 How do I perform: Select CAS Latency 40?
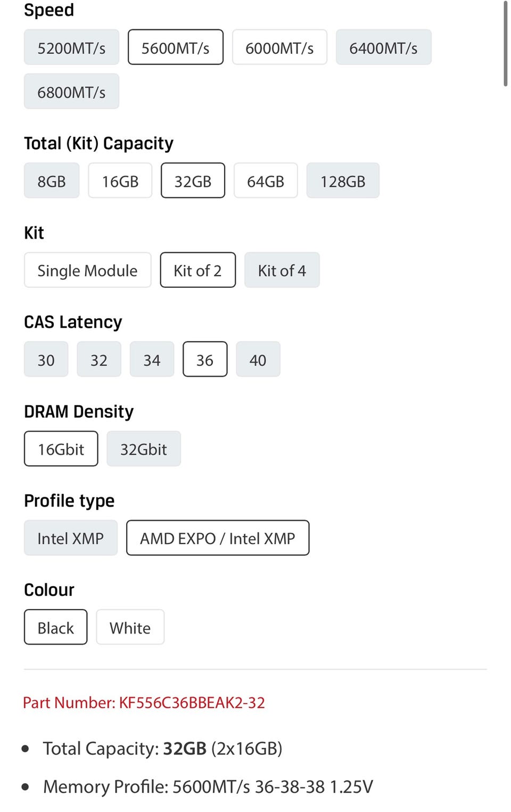[258, 360]
